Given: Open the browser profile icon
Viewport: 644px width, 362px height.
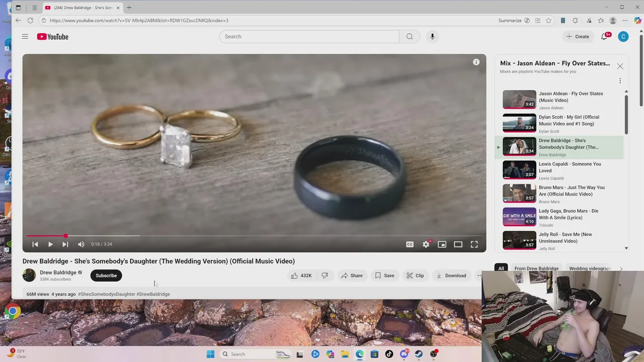Looking at the screenshot, I should pos(613,21).
